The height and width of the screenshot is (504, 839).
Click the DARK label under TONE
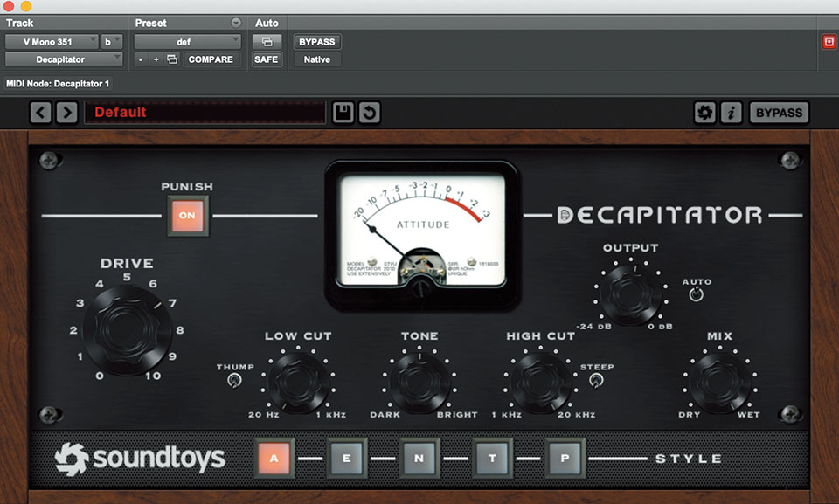tap(385, 415)
